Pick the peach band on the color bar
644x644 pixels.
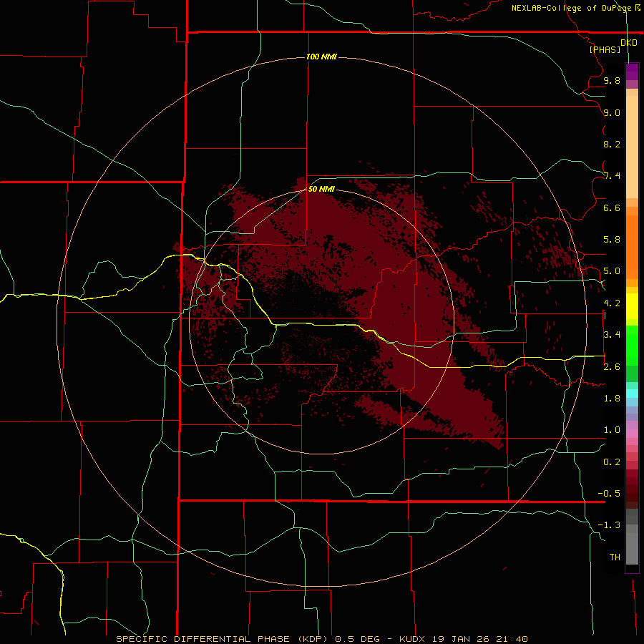click(632, 147)
